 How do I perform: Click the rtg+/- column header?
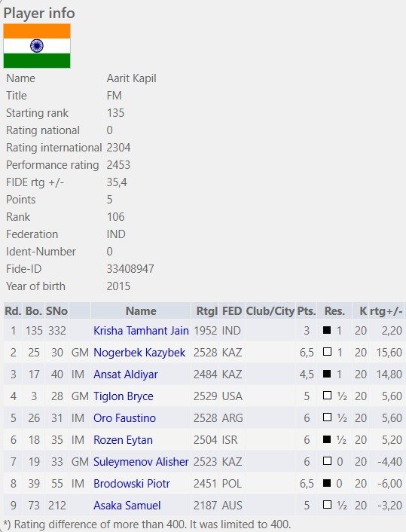coord(386,310)
